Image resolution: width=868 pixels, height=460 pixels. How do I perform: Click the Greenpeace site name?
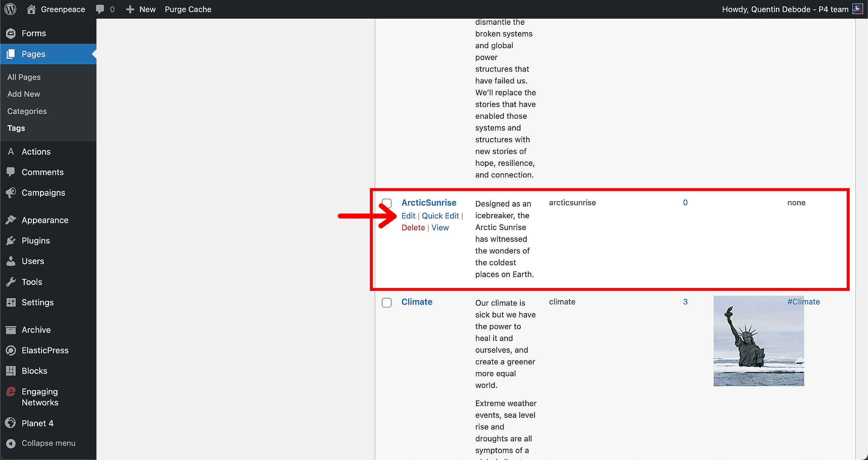(x=63, y=9)
